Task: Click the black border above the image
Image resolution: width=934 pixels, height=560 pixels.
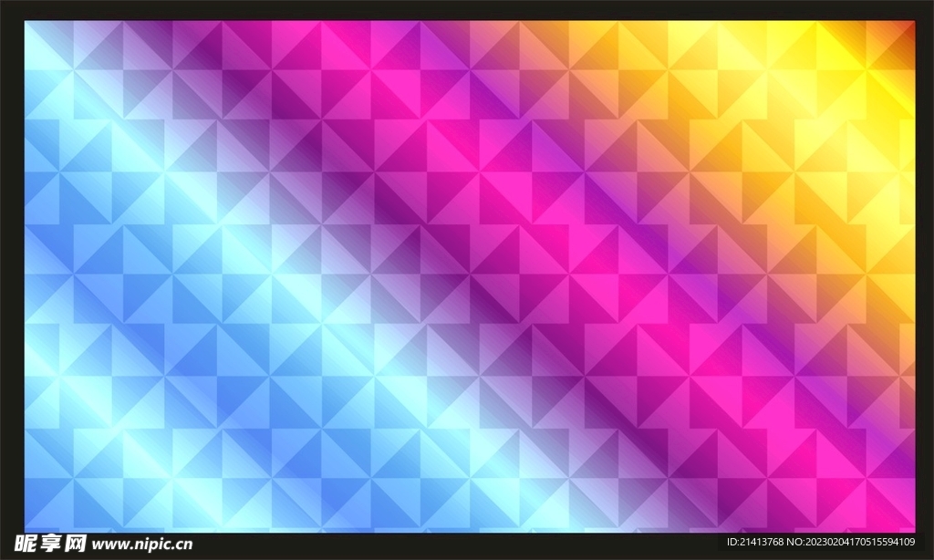Action: pos(467,10)
